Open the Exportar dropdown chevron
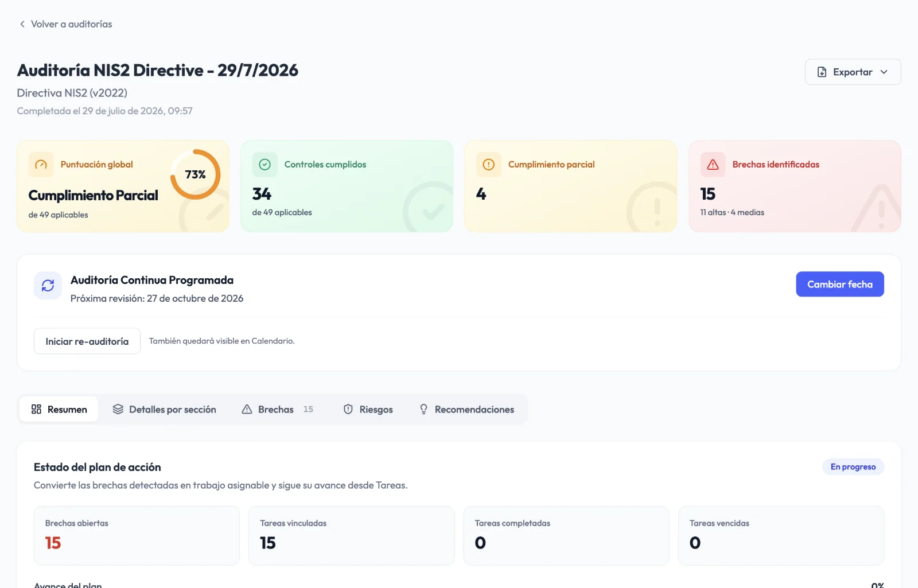This screenshot has height=588, width=918. pyautogui.click(x=884, y=72)
